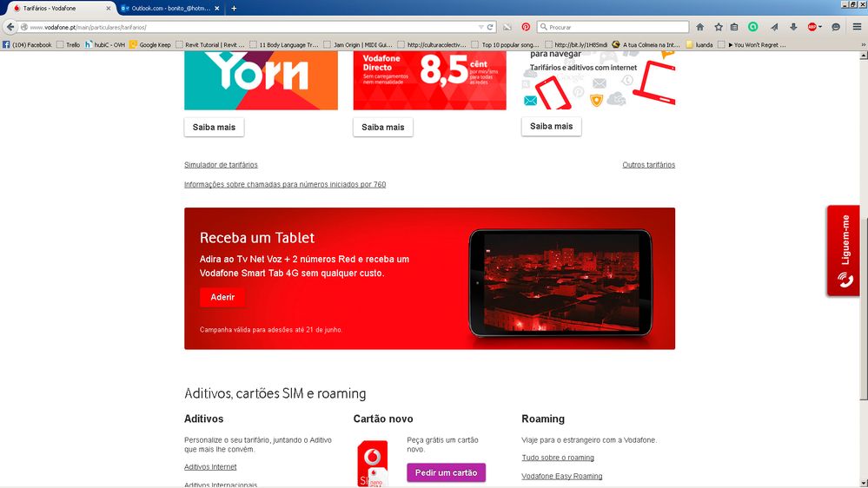Open the Facebook bookmark
868x488 pixels.
coord(27,45)
